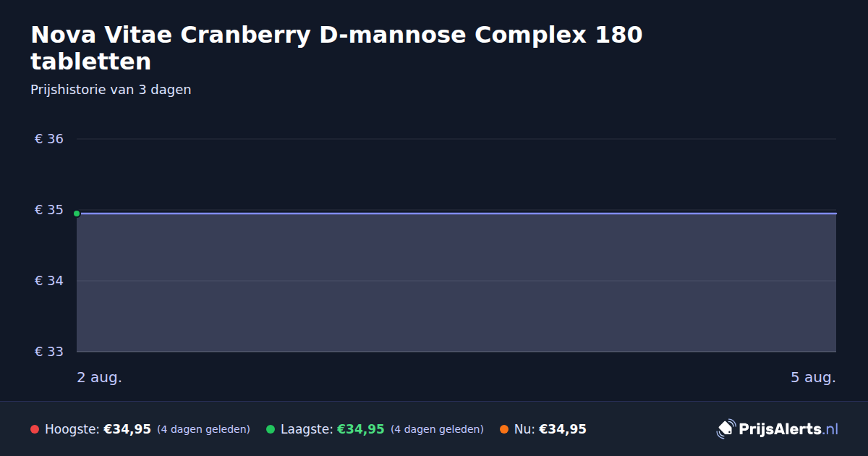Click the € 34 axis label
The image size is (868, 456).
[49, 281]
